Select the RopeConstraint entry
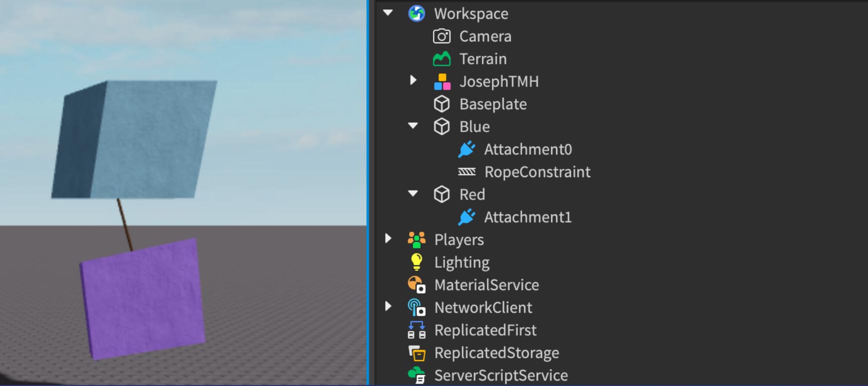The height and width of the screenshot is (386, 868). tap(537, 172)
